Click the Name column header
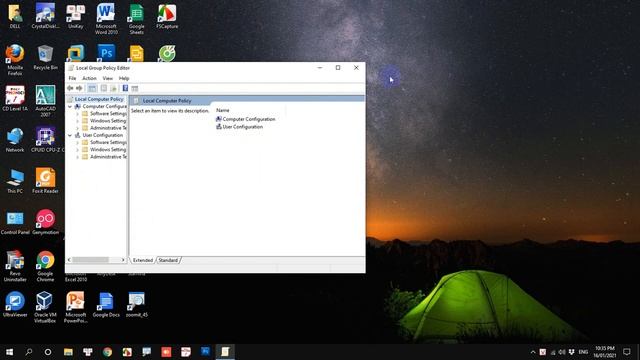640x360 pixels. (x=223, y=110)
